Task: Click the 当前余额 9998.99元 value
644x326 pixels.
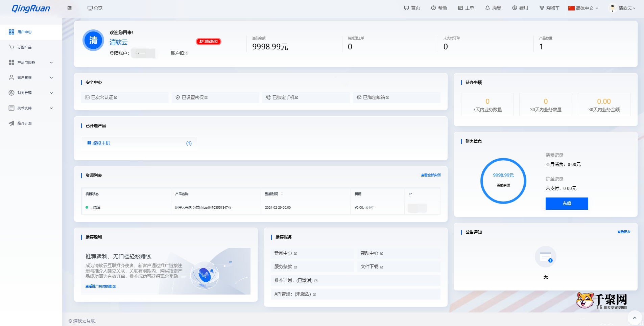Action: pyautogui.click(x=270, y=47)
